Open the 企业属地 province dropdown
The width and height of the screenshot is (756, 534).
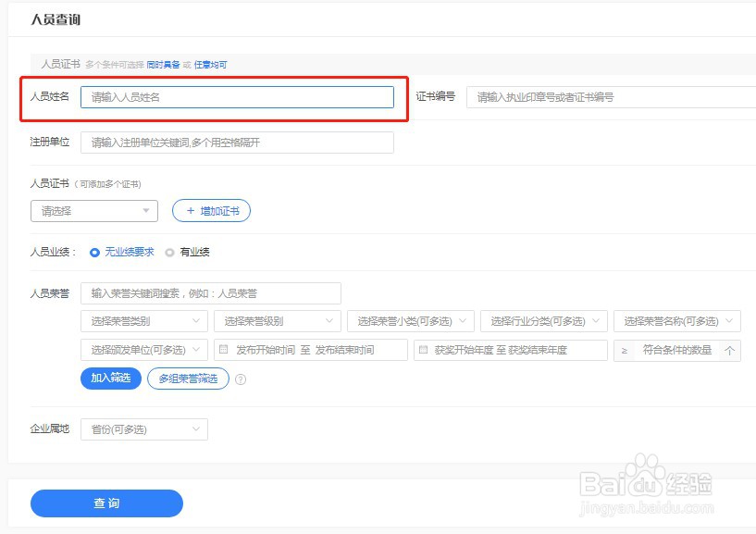pyautogui.click(x=144, y=429)
